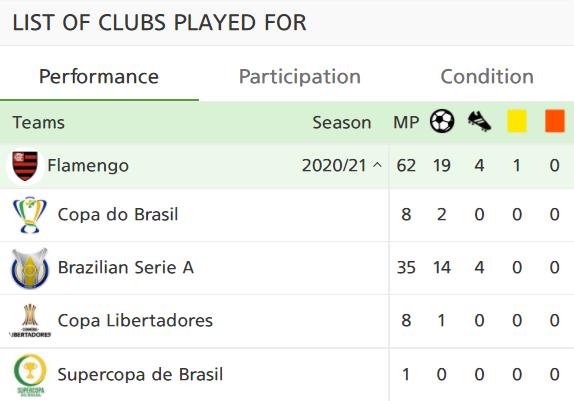The width and height of the screenshot is (574, 401).
Task: Click the Flamengo club crest
Action: 25,166
